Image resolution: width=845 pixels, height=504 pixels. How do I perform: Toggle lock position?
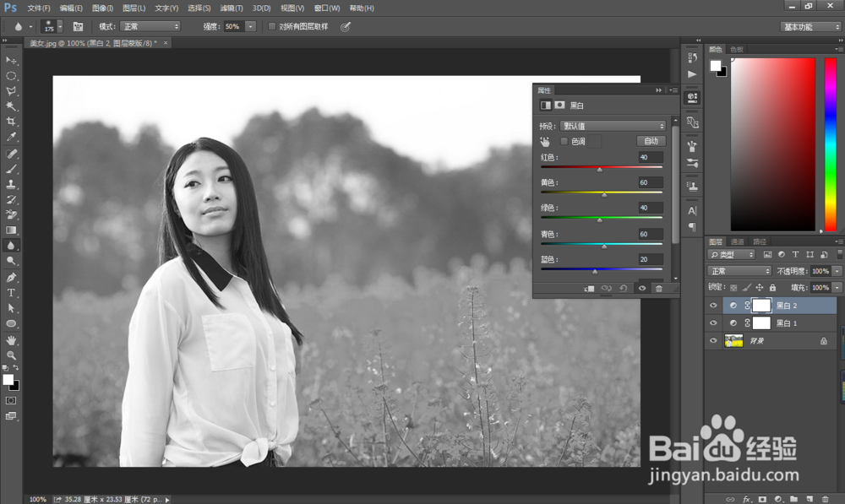tap(760, 288)
